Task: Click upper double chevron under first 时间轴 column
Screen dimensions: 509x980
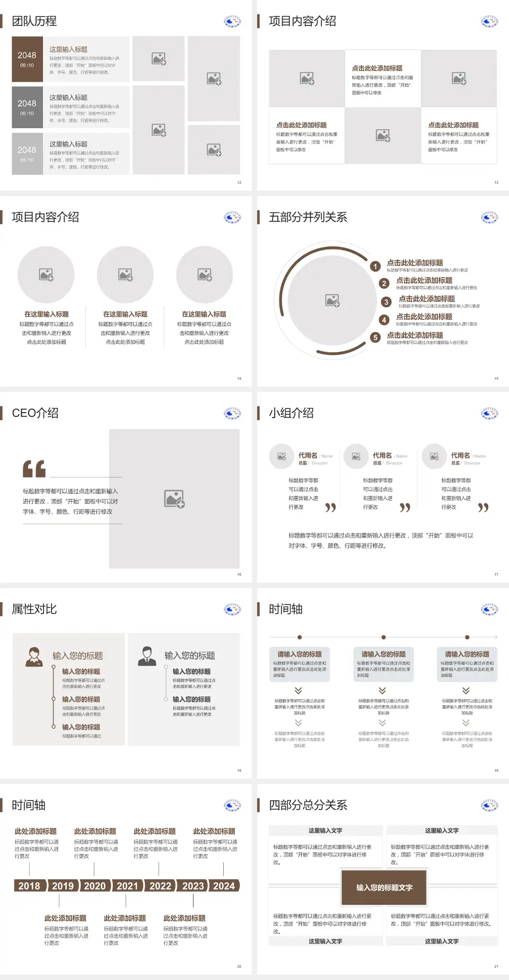Action: coord(299,690)
